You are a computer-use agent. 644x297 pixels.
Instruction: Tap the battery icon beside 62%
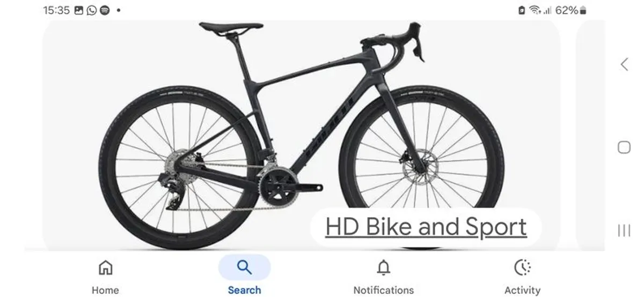(x=583, y=10)
